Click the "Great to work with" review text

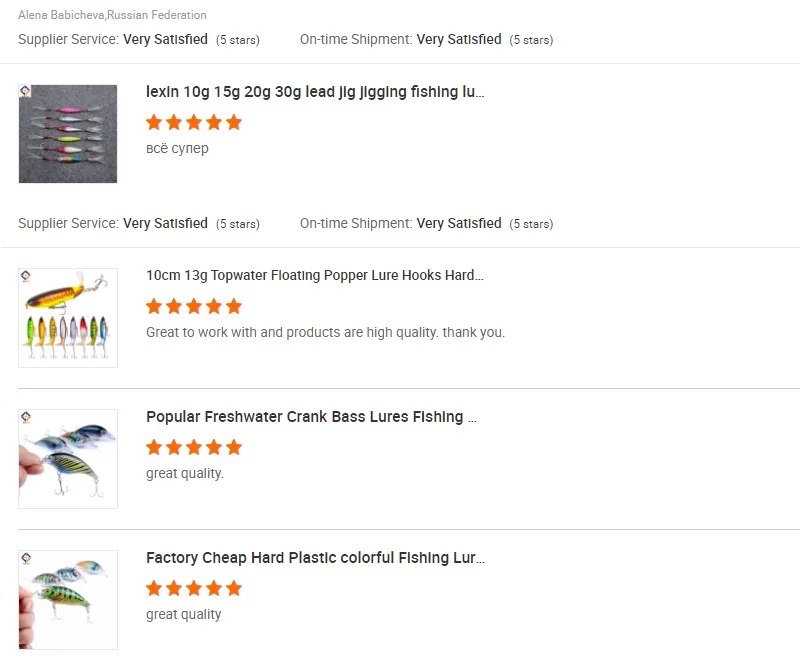click(x=325, y=332)
